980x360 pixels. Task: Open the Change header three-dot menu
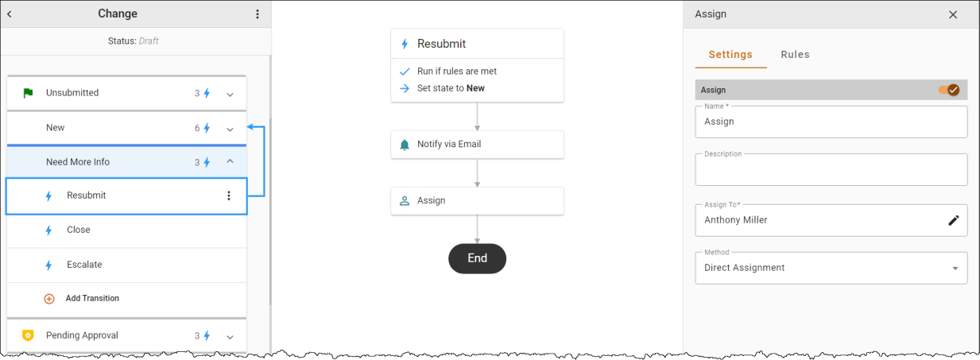[257, 14]
